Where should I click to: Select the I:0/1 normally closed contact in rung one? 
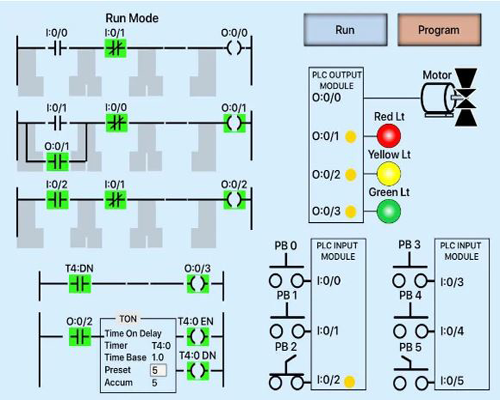click(115, 49)
